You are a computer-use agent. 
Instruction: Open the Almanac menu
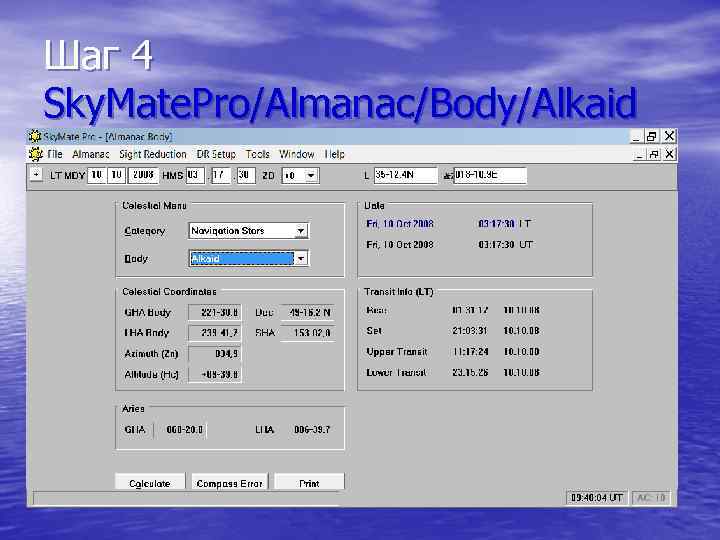coord(90,154)
